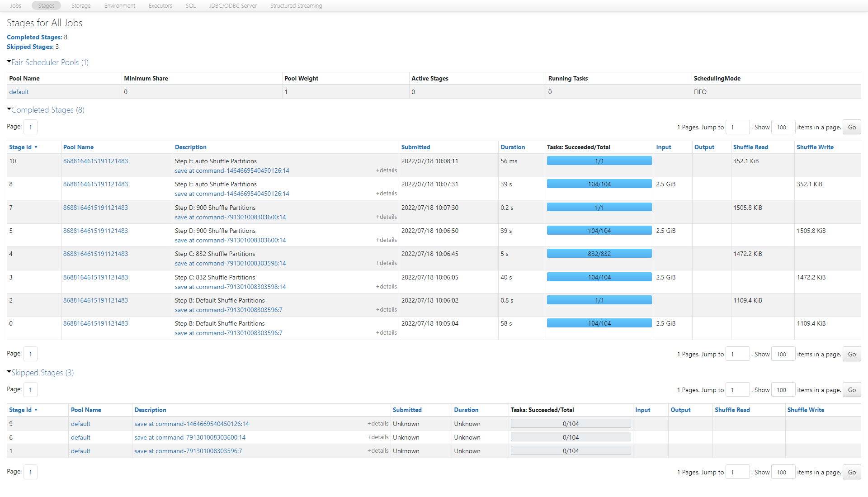Switch to Structured Streaming tab

(296, 6)
